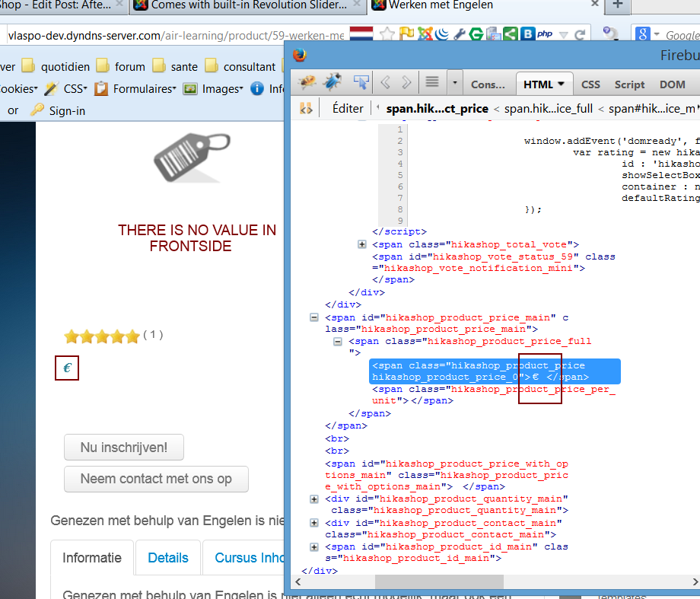Click the Google search engine icon
Screen dimensions: 700x599
(642, 34)
